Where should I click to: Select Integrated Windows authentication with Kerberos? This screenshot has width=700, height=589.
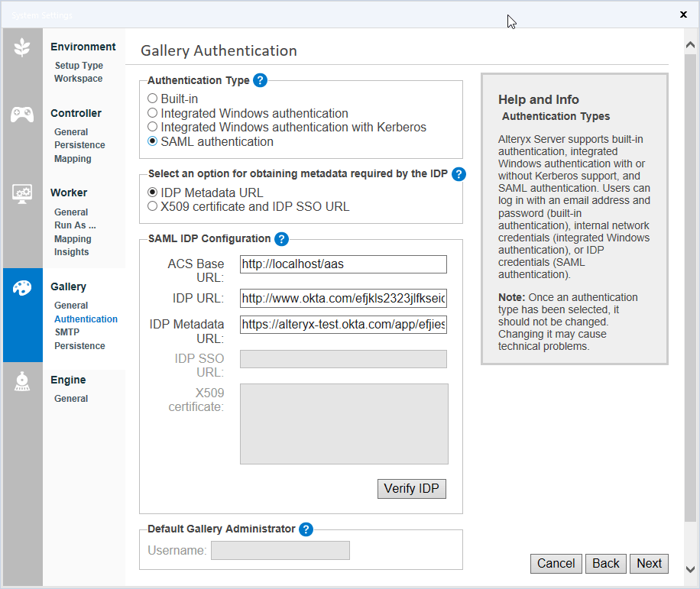(153, 127)
